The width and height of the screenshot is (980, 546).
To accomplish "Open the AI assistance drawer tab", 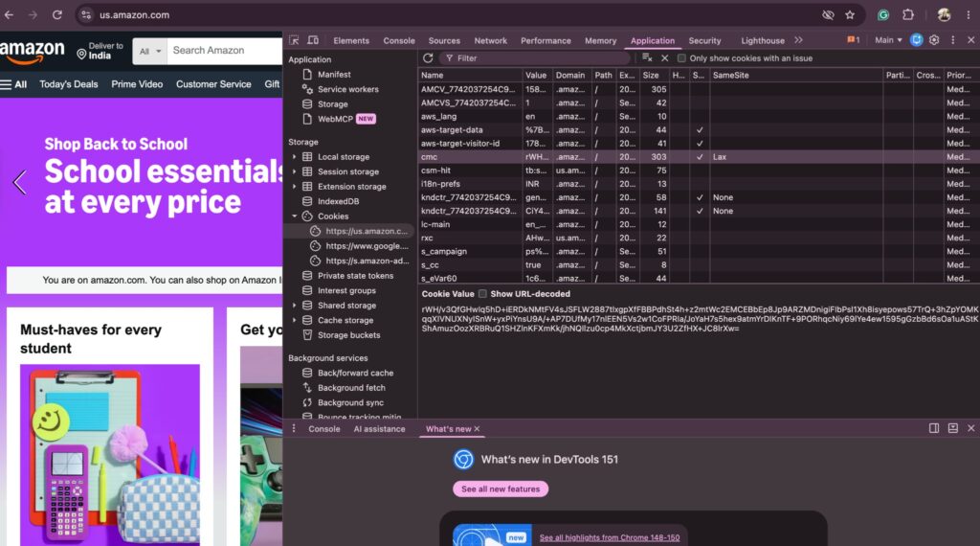I will tap(379, 429).
